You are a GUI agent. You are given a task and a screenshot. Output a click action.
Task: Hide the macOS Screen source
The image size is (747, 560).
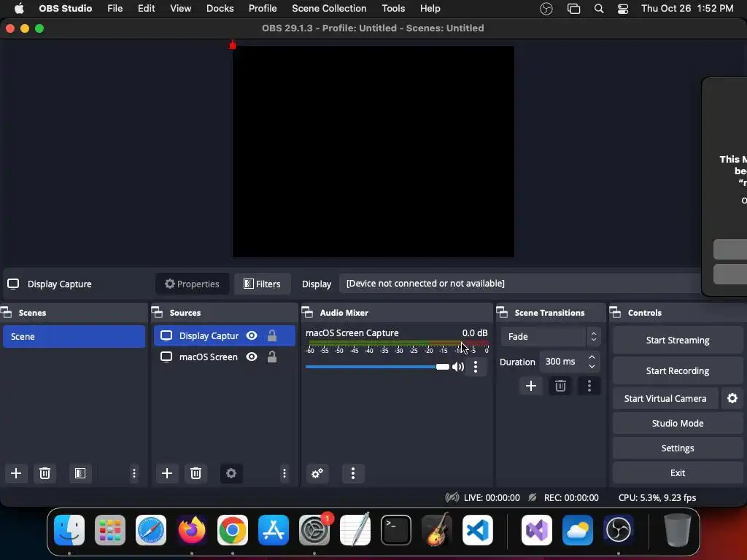tap(252, 357)
